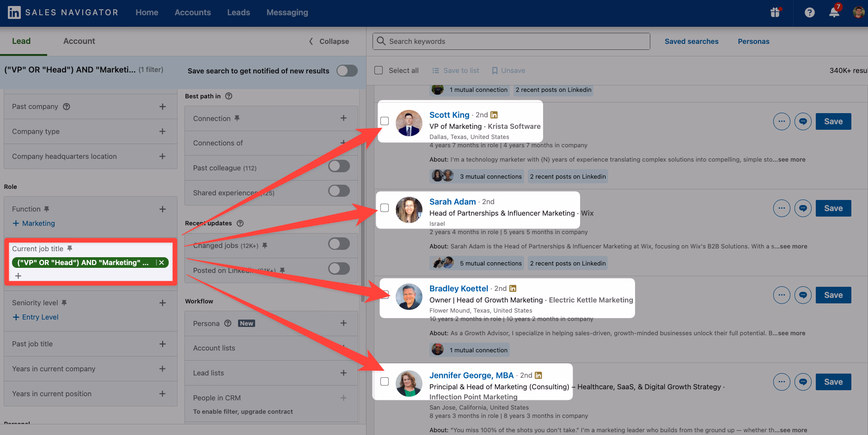The width and height of the screenshot is (868, 435).
Task: Message Scott King via chat icon
Action: click(x=803, y=121)
